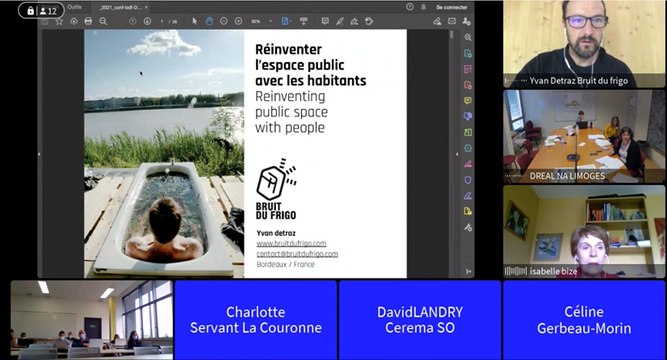The height and width of the screenshot is (360, 667).
Task: Zoom out with the minus circle icon
Action: pos(224,21)
